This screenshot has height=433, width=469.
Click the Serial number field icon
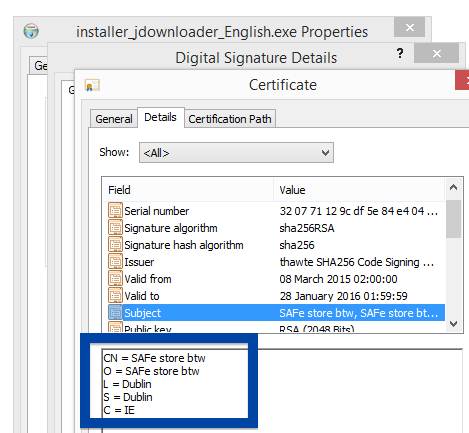coord(115,211)
